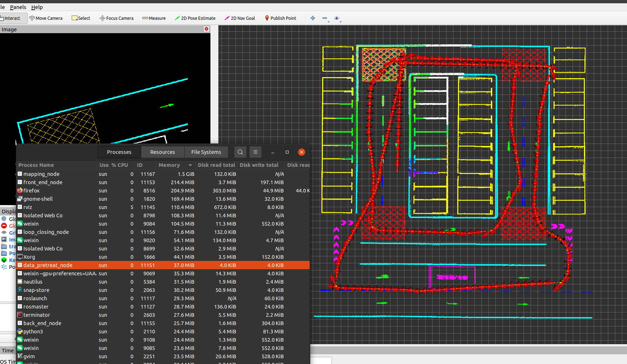Click the Global Options gear icon in Displays

coord(4,219)
